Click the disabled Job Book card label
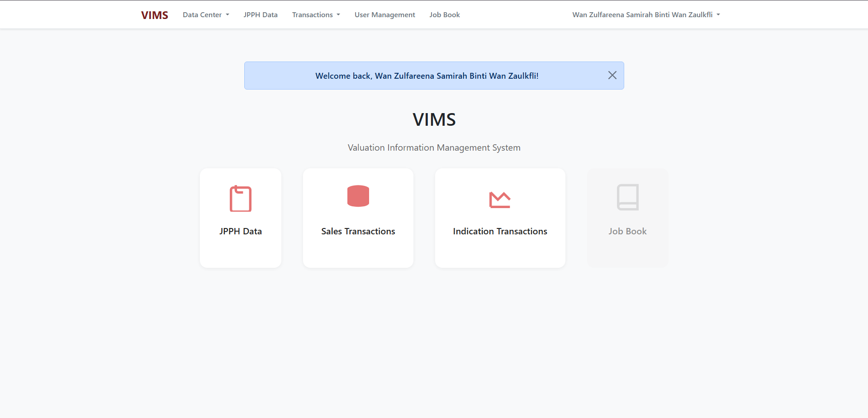Viewport: 868px width, 418px height. (x=627, y=231)
